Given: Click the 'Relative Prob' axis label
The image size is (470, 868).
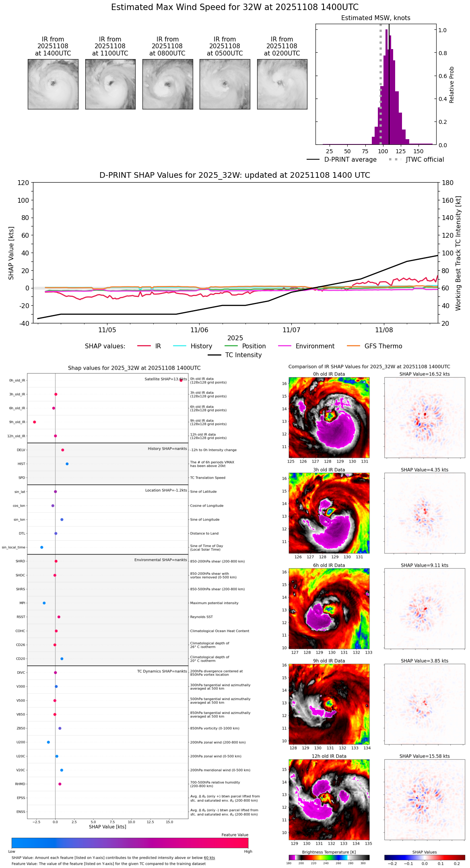Looking at the screenshot, I should coord(451,85).
